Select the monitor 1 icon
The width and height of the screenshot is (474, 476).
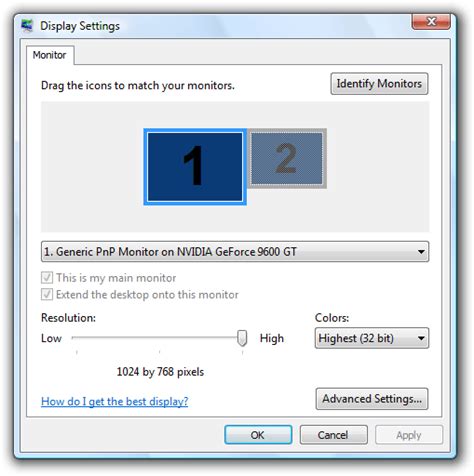tap(195, 167)
